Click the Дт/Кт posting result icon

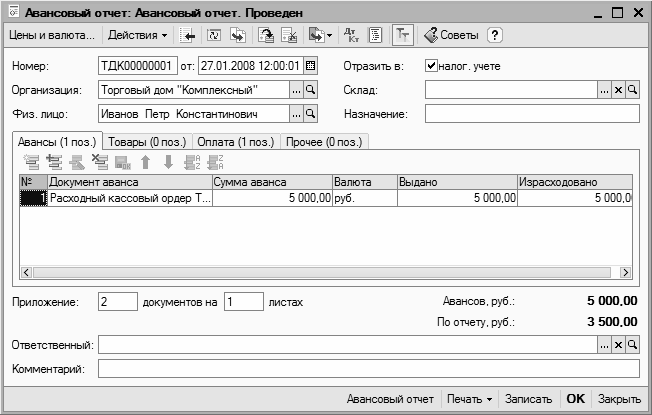(x=352, y=35)
